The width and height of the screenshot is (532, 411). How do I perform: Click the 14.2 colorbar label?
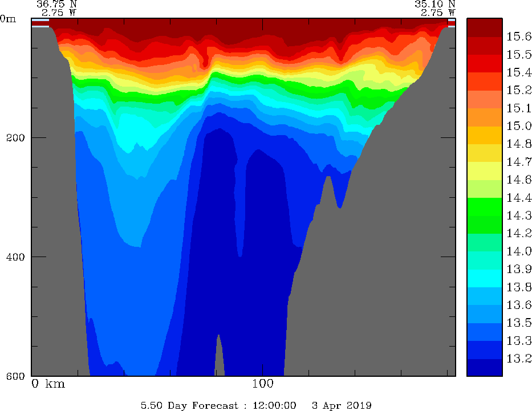pyautogui.click(x=519, y=233)
